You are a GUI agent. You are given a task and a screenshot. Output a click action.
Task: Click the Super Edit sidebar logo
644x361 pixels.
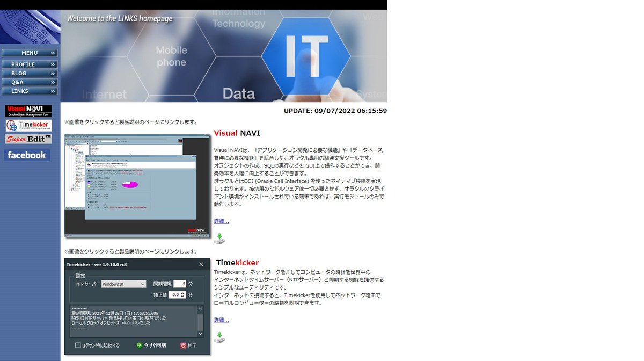point(28,139)
